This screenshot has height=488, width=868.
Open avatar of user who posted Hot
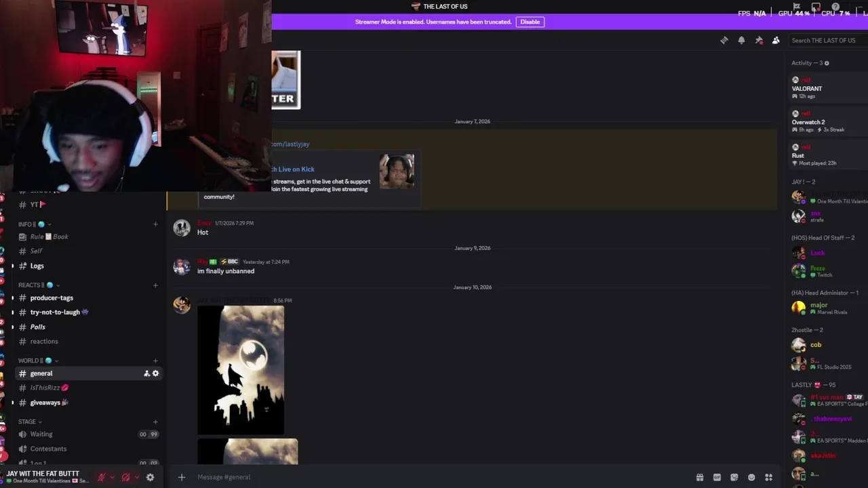click(182, 228)
